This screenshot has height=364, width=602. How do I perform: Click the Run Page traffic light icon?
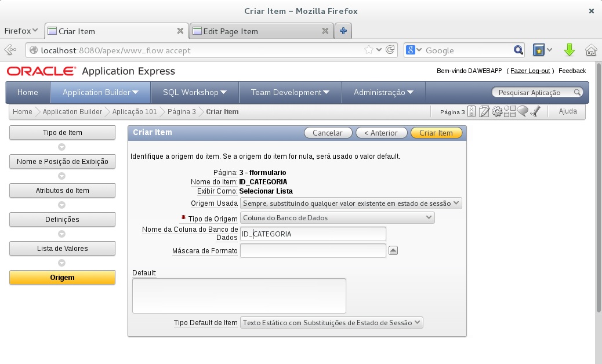coord(472,111)
